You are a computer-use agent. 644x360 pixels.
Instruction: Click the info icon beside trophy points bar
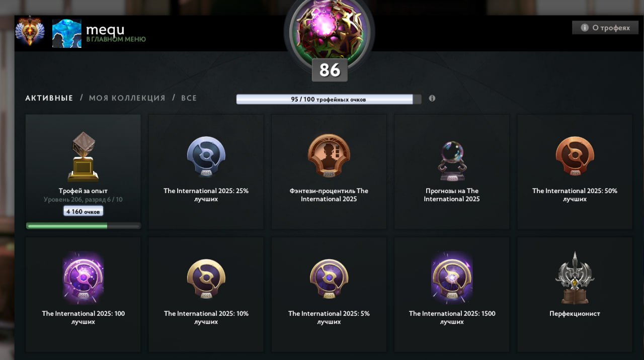point(432,99)
